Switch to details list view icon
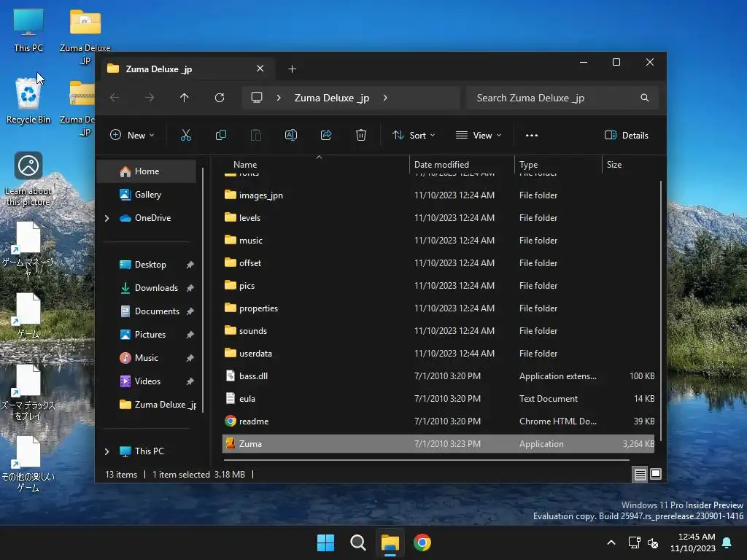The width and height of the screenshot is (747, 560). pyautogui.click(x=640, y=474)
